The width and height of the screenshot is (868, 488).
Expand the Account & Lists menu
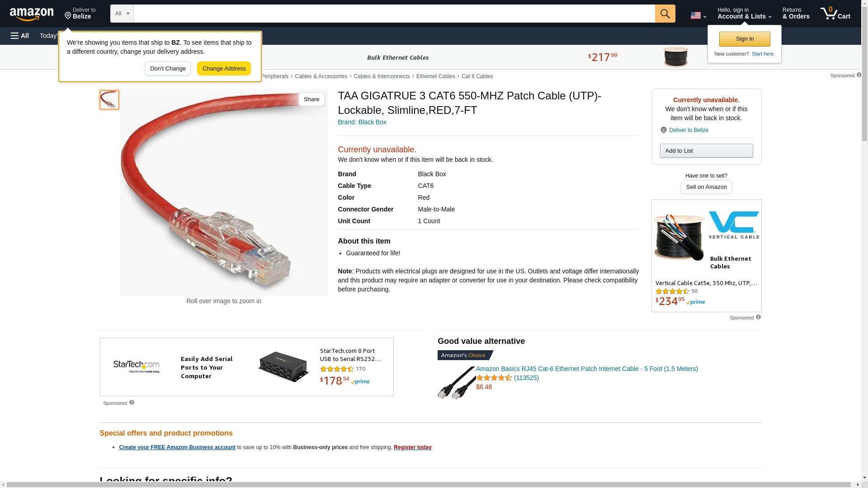[x=744, y=14]
